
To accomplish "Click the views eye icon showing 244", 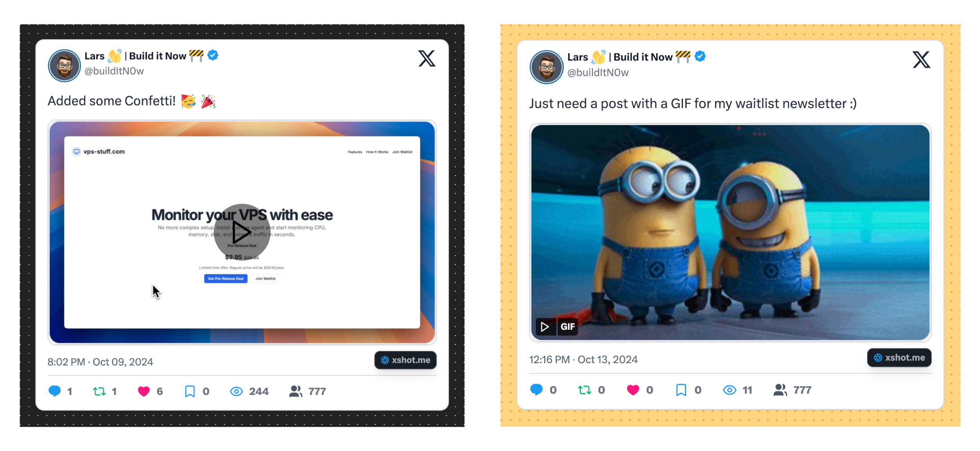I will click(236, 391).
